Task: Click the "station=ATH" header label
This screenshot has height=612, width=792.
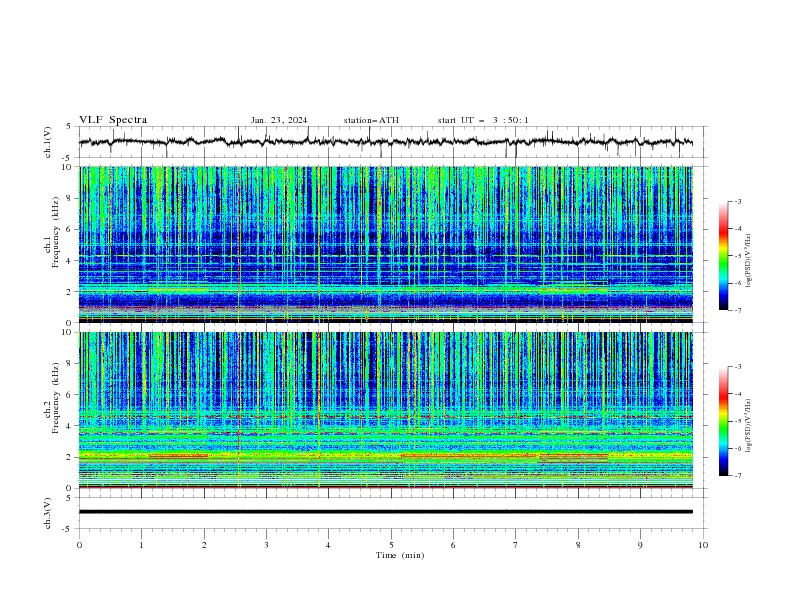Action: pyautogui.click(x=371, y=120)
